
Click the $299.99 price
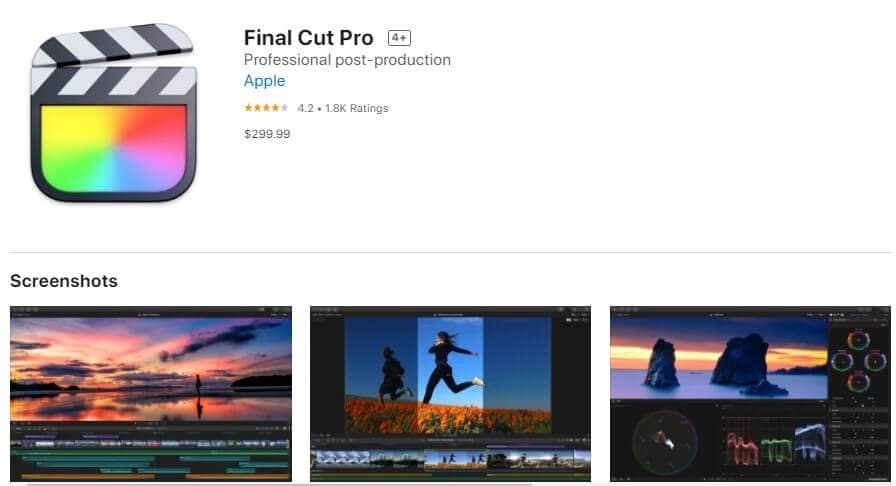267,134
